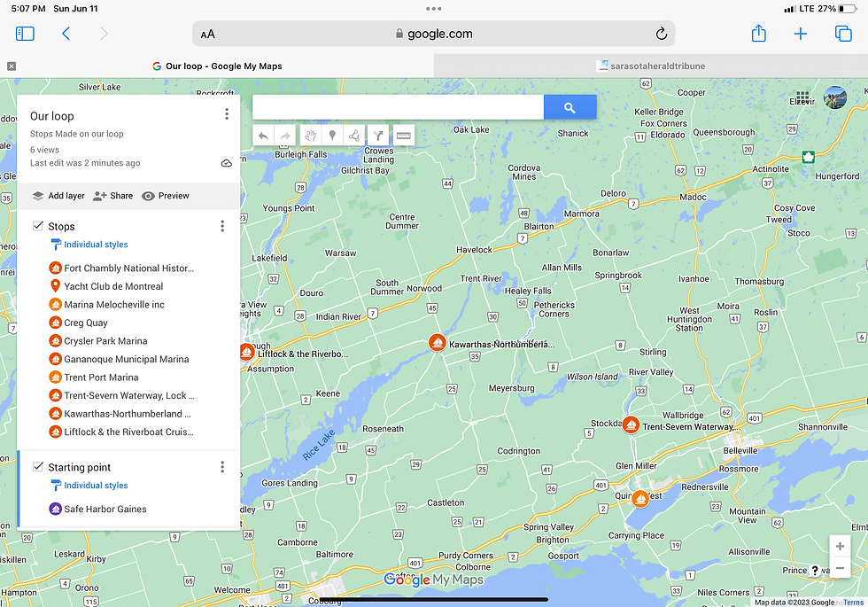Open Individual styles for Stops layer

coord(89,245)
